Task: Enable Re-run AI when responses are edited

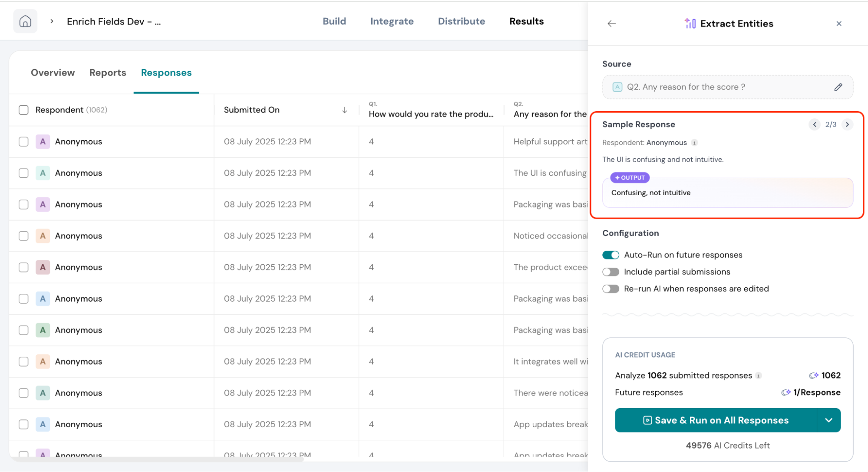Action: [611, 289]
